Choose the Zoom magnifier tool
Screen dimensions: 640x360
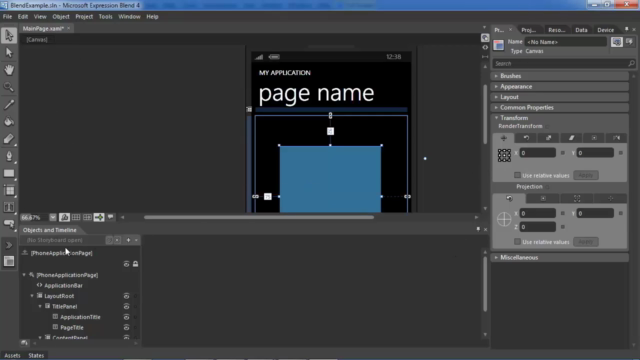pos(9,87)
